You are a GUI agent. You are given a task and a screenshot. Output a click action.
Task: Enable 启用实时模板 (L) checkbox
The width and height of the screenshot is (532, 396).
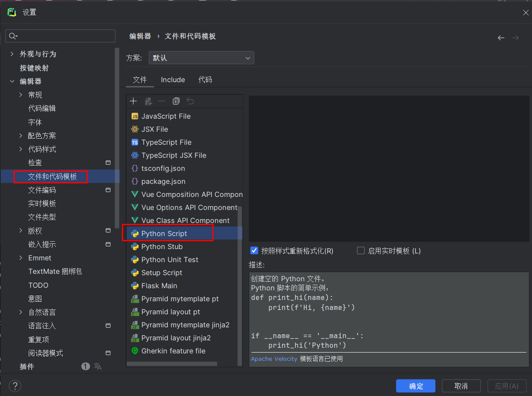tap(361, 250)
